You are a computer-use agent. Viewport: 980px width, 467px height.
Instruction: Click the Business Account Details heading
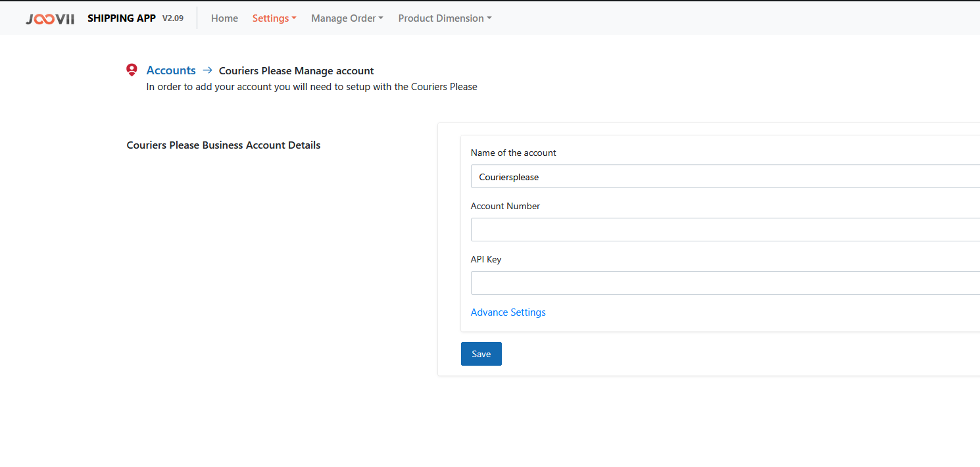pos(224,145)
